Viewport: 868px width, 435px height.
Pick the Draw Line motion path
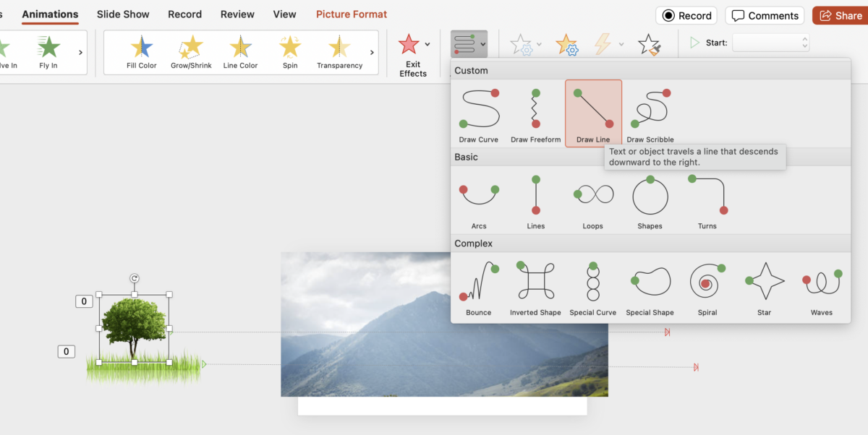point(593,113)
